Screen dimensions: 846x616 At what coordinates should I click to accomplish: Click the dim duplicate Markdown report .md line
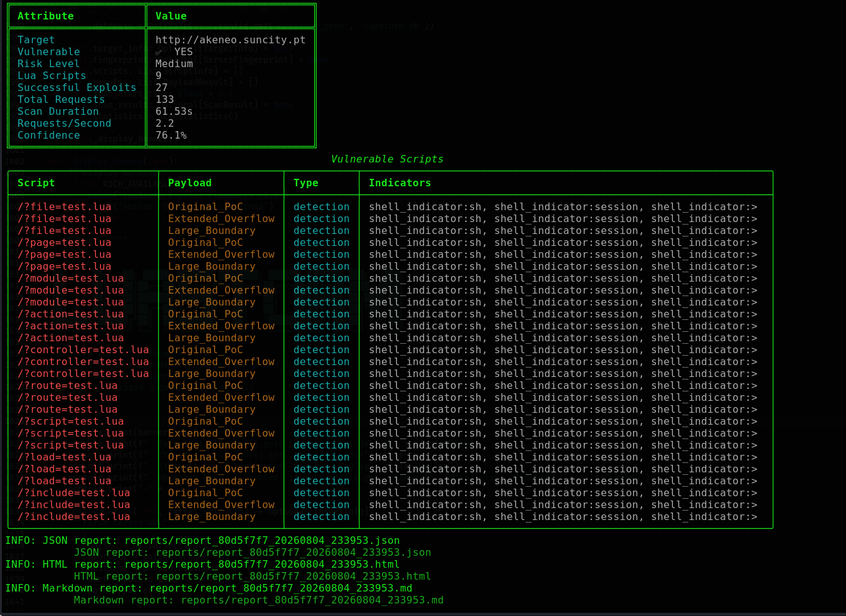click(x=258, y=600)
